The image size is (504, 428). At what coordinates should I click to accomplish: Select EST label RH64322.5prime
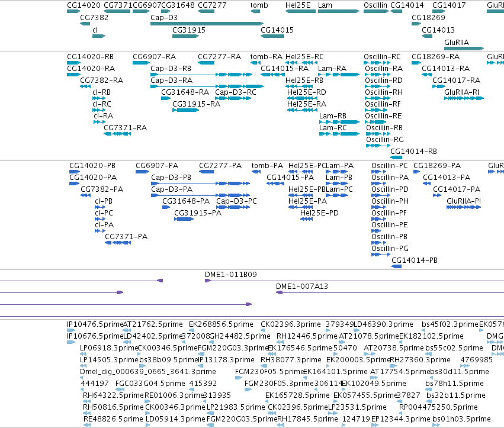click(114, 395)
